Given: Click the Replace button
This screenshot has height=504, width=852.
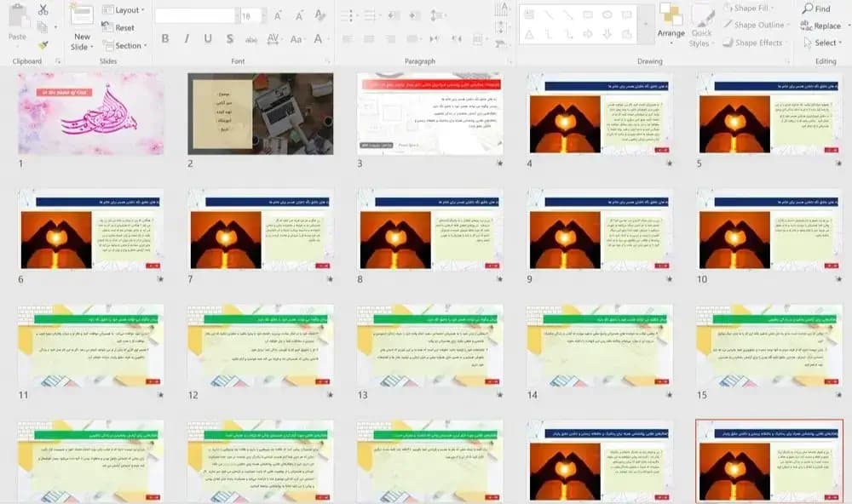Looking at the screenshot, I should (821, 26).
